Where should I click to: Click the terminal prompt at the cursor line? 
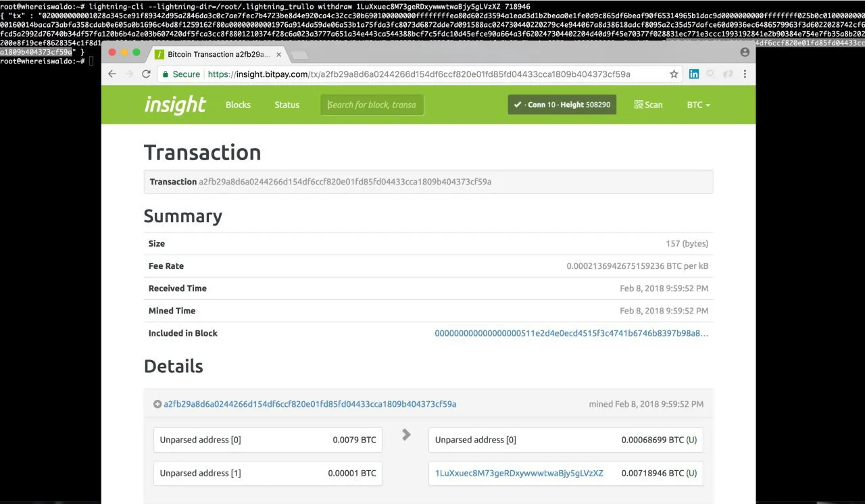[x=47, y=61]
